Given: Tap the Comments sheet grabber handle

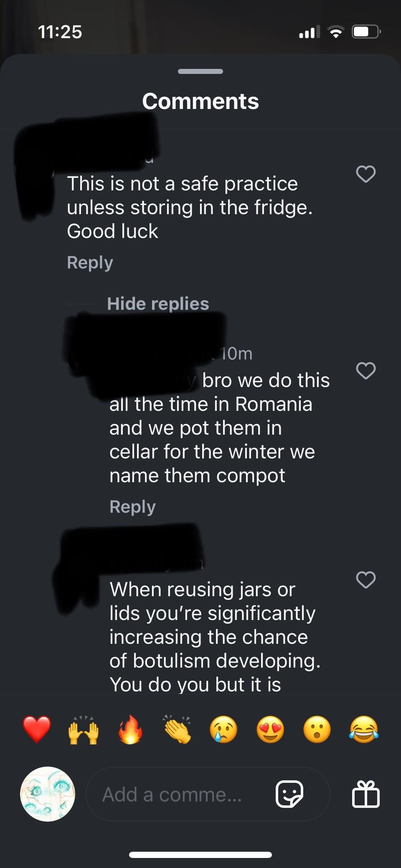Looking at the screenshot, I should click(200, 71).
